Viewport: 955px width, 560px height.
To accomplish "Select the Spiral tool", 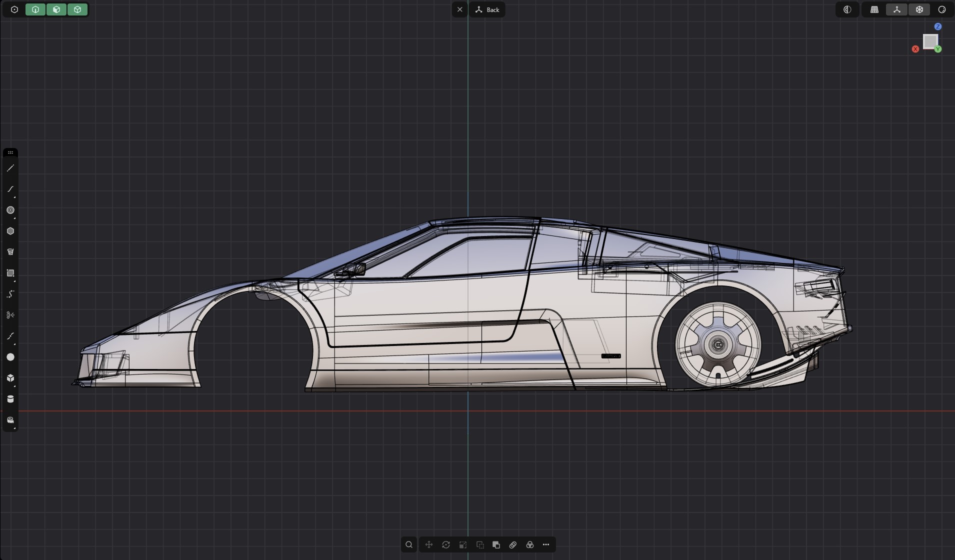I will 10,252.
